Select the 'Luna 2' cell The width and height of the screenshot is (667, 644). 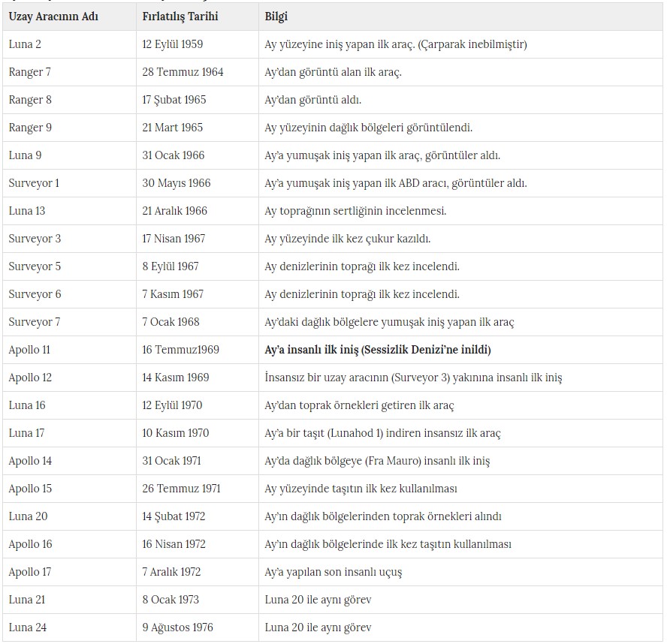(x=25, y=44)
